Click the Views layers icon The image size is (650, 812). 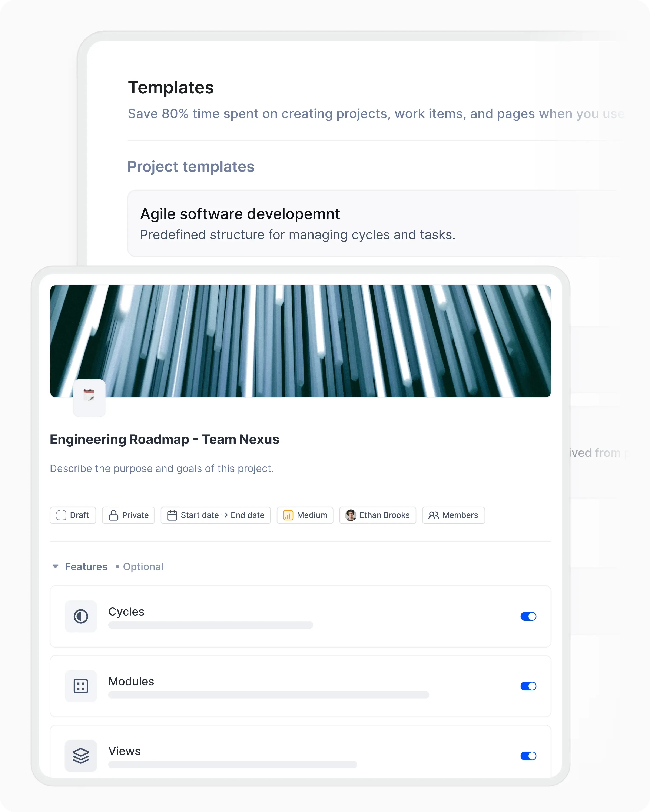(81, 756)
